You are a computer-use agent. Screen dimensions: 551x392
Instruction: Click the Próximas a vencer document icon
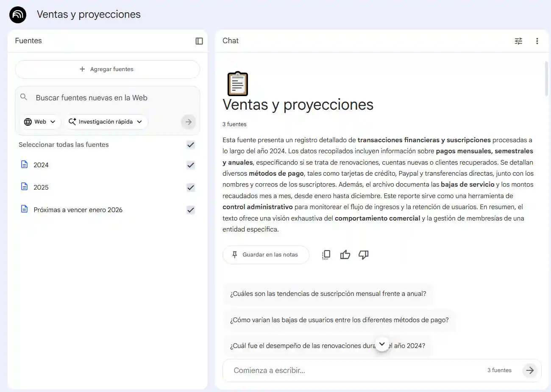(x=25, y=209)
